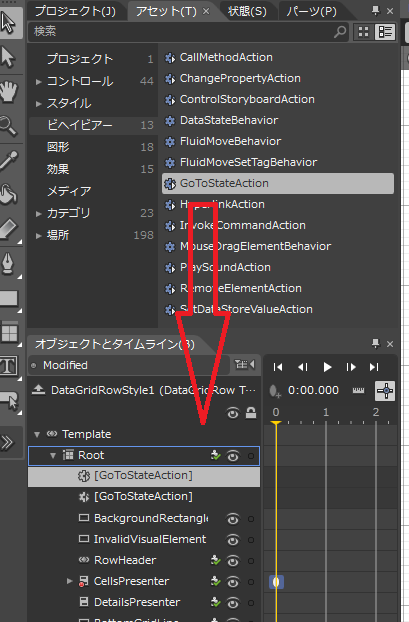Select the Direct Selection tool
Viewport: 409px width, 622px height.
(x=8, y=57)
